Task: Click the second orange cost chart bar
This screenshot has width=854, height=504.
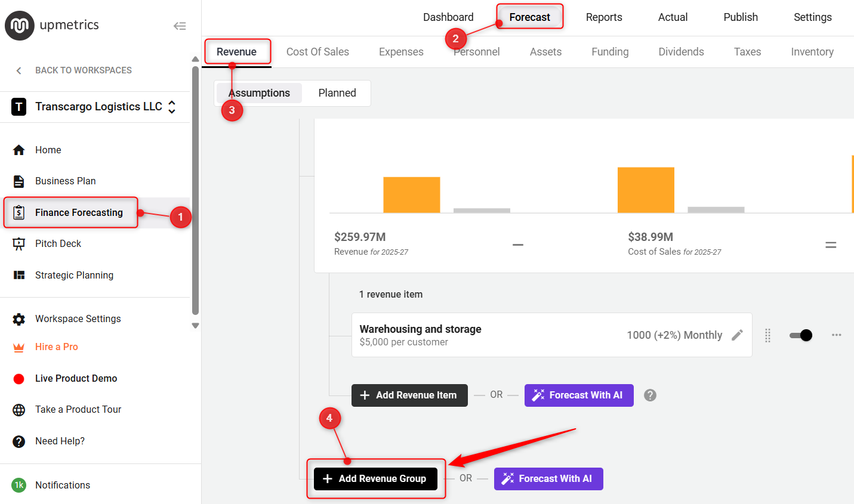Action: pyautogui.click(x=646, y=190)
